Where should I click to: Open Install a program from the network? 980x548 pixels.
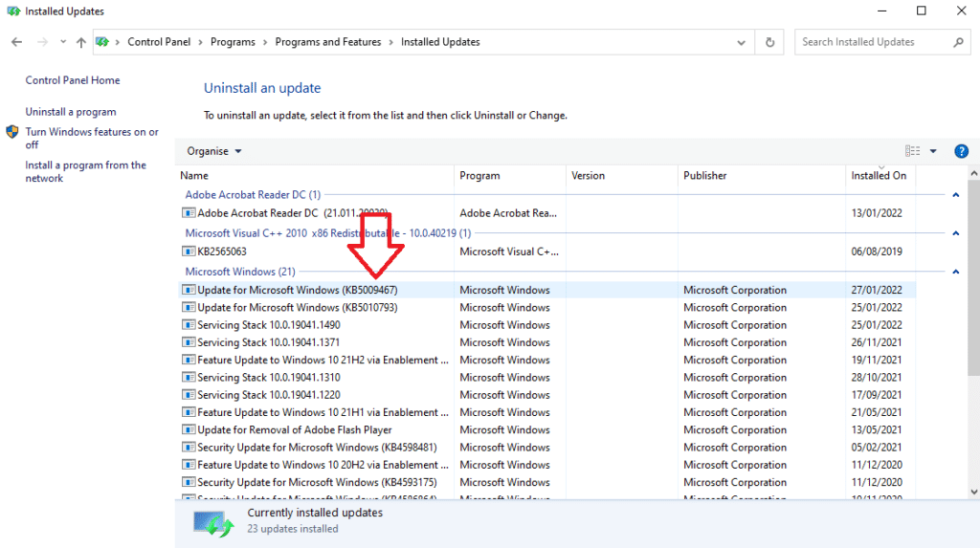(x=85, y=171)
